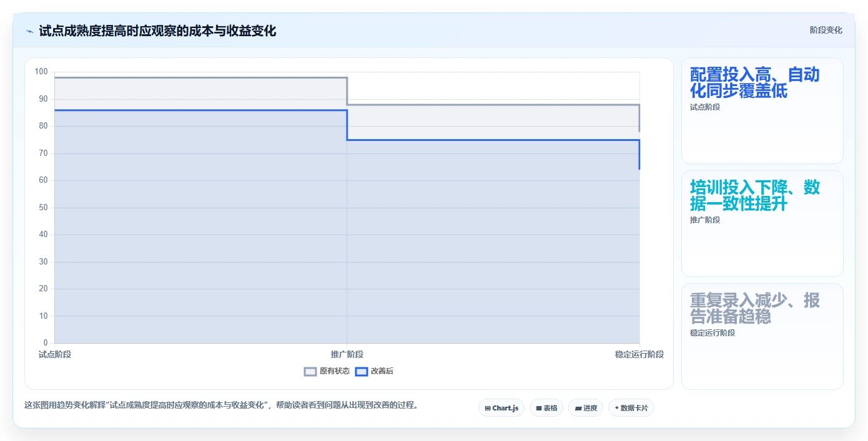Click the 试点阶段 x-axis label

coord(55,354)
